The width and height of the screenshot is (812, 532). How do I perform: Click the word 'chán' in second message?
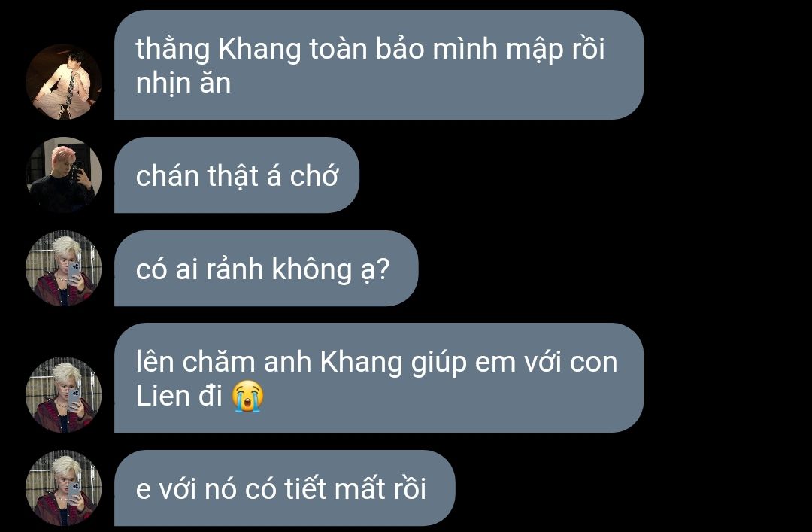(167, 176)
